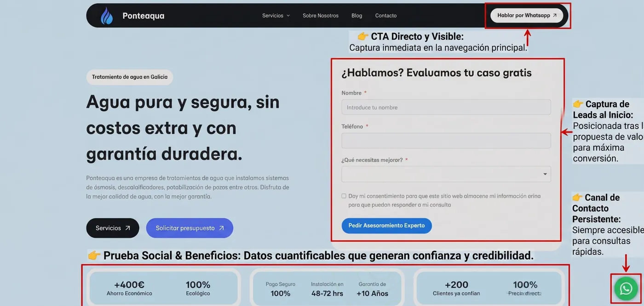Viewport: 644px width, 306px height.
Task: Expand the Servicios navigation menu
Action: (x=276, y=16)
